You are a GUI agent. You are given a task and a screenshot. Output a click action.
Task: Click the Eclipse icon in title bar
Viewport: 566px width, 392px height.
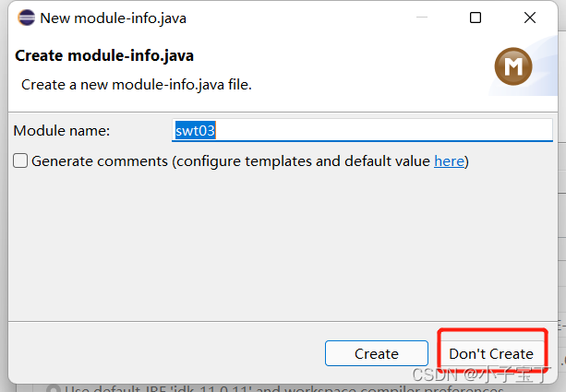click(x=27, y=18)
